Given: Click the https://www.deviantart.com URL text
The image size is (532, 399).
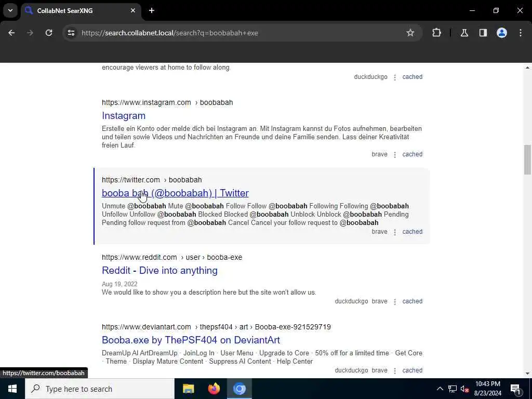Looking at the screenshot, I should 146,327.
